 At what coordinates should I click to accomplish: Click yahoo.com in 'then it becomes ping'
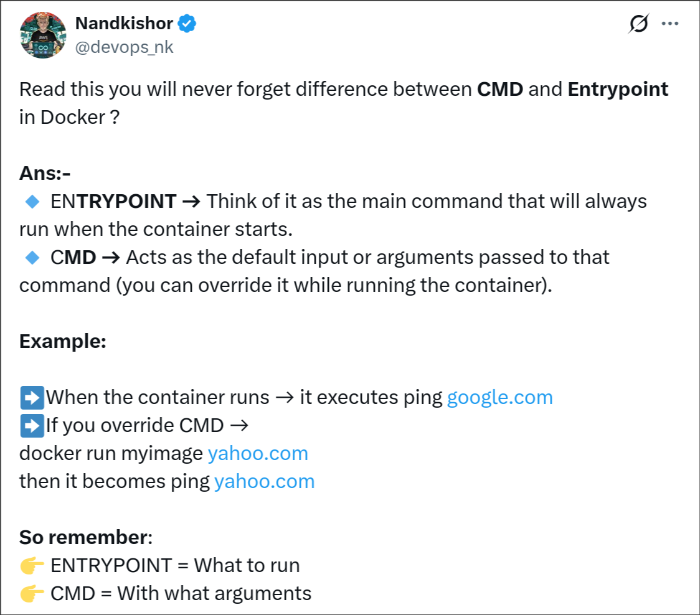[265, 481]
